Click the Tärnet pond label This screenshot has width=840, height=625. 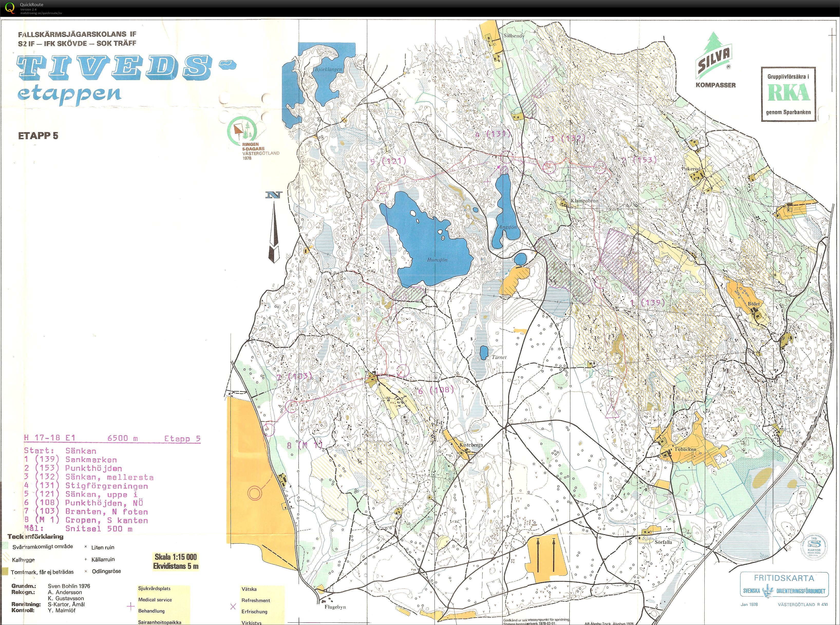click(499, 357)
